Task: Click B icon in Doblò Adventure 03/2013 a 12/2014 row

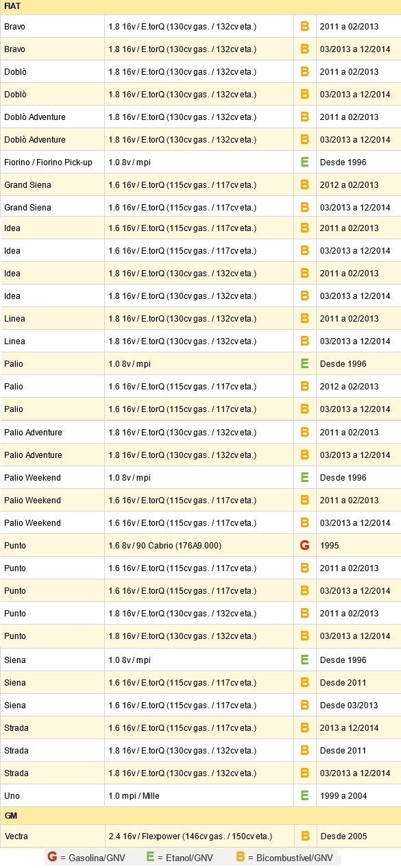Action: click(x=304, y=140)
